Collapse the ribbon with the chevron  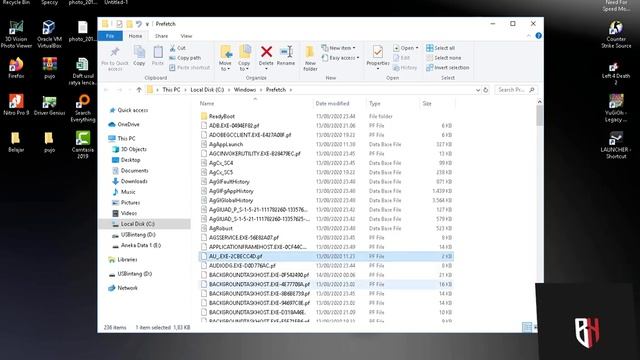pos(529,36)
